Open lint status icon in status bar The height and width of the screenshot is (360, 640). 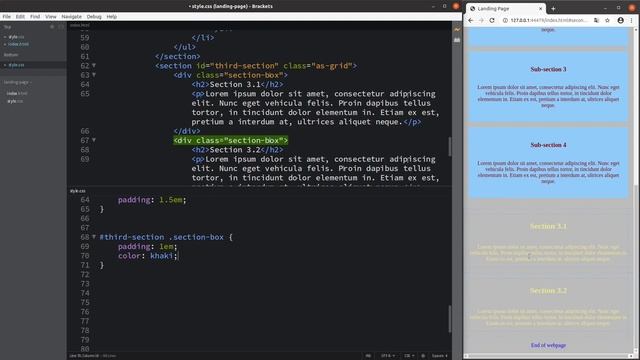pyautogui.click(x=423, y=356)
